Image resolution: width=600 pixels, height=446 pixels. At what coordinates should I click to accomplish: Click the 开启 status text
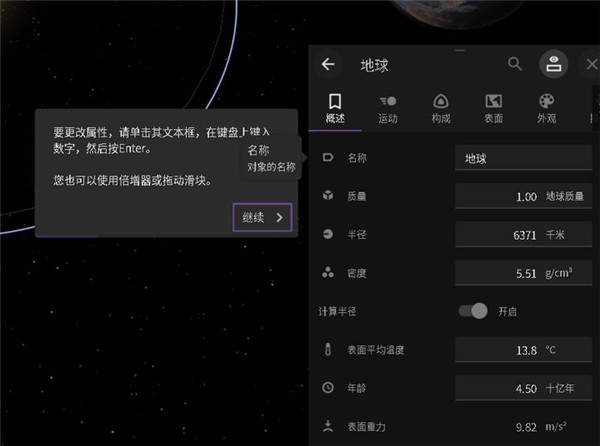click(507, 311)
